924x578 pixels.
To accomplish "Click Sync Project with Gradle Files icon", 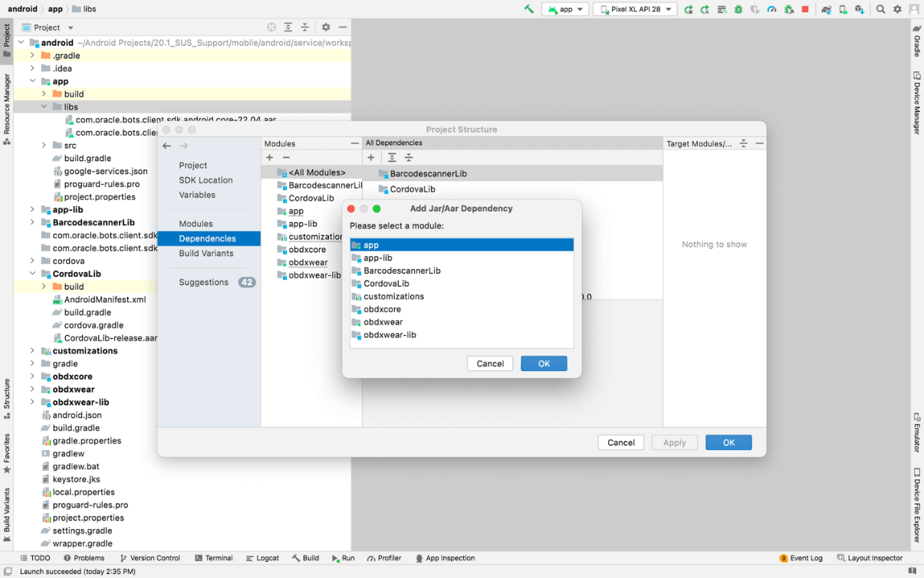I will click(826, 9).
